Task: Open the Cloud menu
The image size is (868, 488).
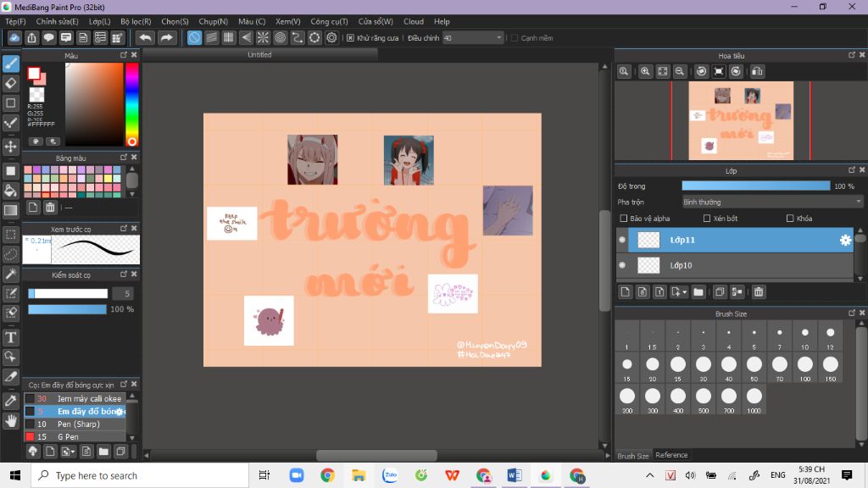Action: 414,21
